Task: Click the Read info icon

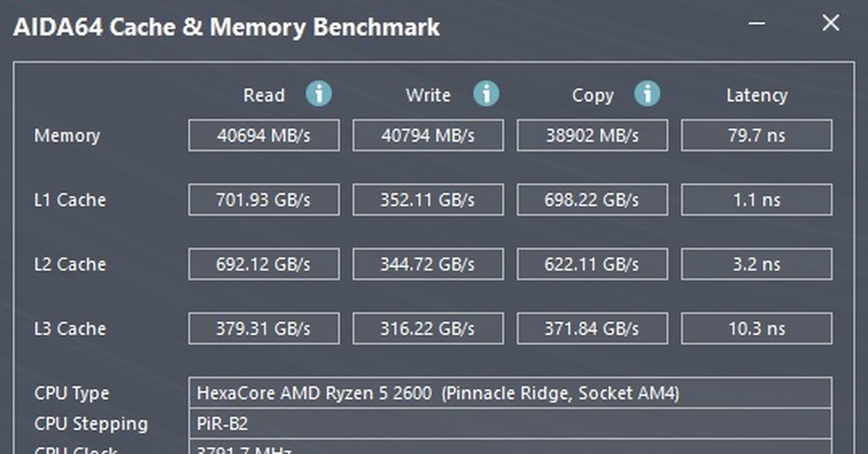Action: (x=318, y=94)
